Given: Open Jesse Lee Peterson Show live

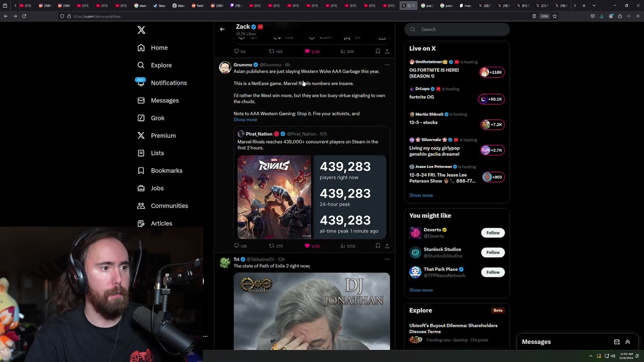Looking at the screenshot, I should pos(457,174).
